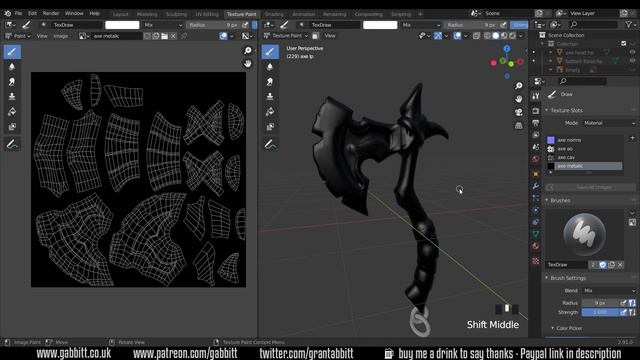Click the pan hand icon in image editor
640x360 pixels.
[x=248, y=64]
